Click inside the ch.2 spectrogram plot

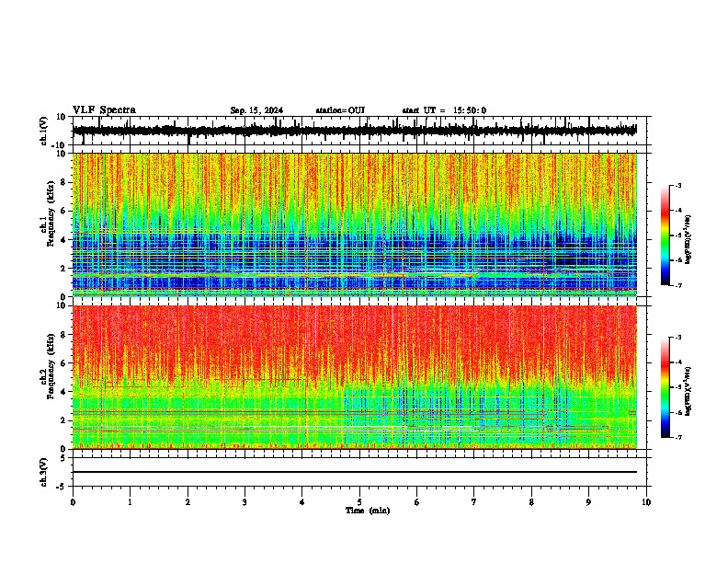(355, 377)
